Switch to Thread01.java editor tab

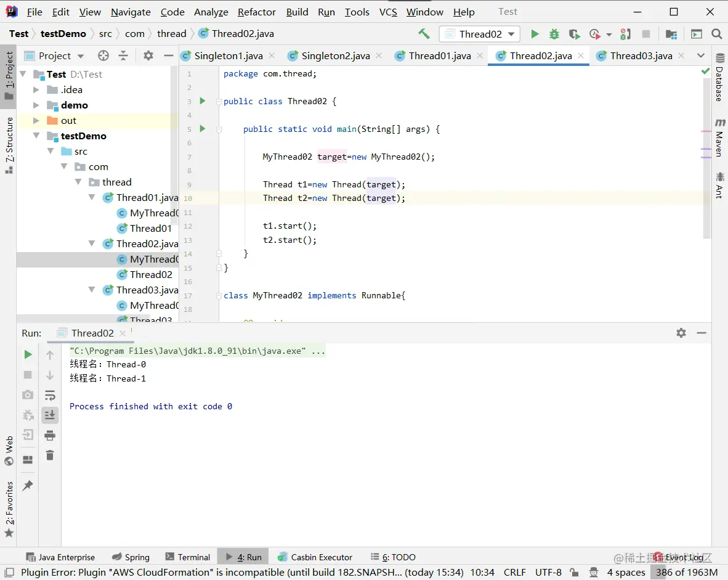click(439, 55)
